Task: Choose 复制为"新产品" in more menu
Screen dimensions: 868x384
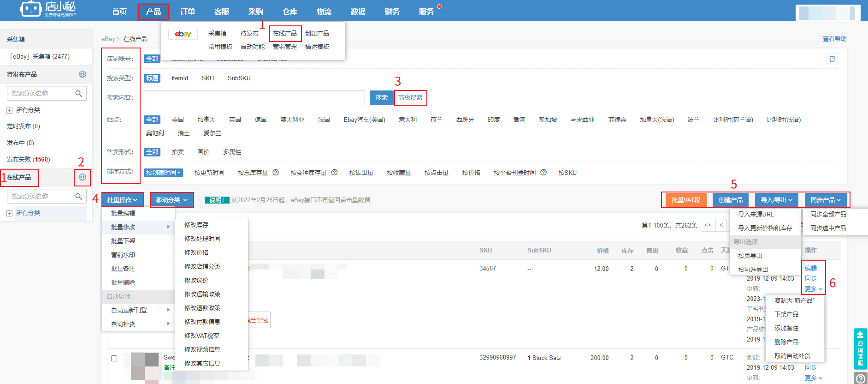Action: (x=795, y=300)
